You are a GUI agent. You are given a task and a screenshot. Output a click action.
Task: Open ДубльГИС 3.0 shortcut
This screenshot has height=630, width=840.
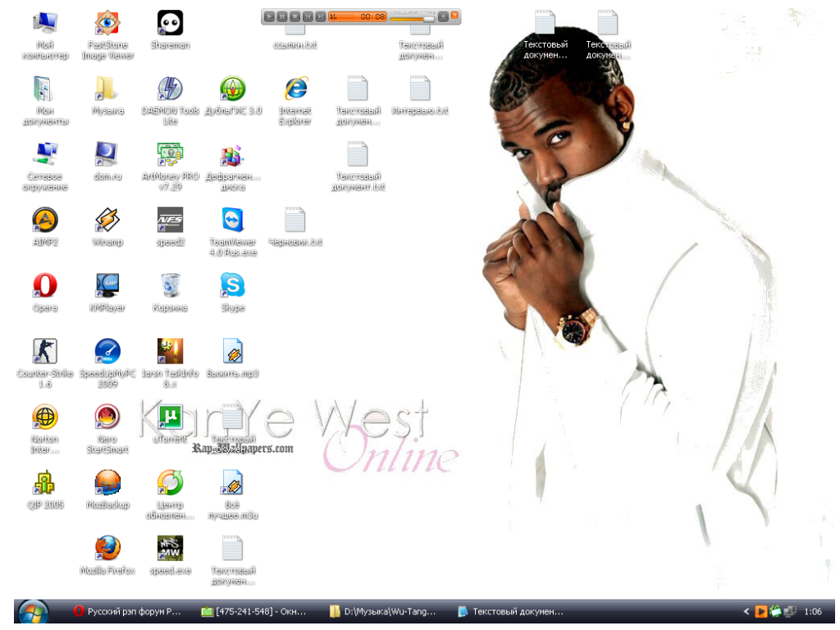pyautogui.click(x=233, y=95)
